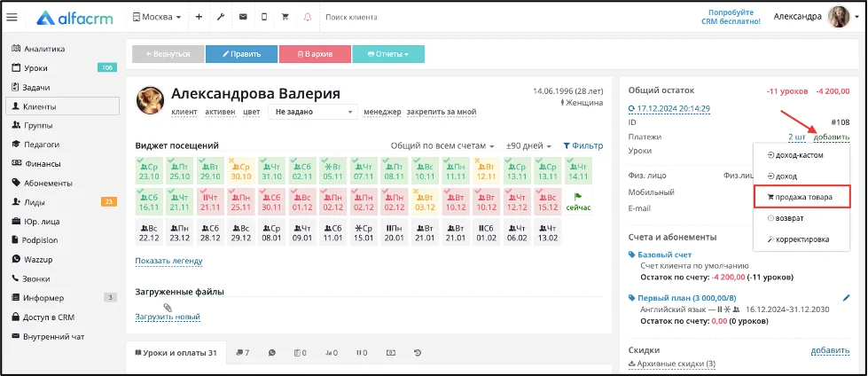Open Юр. лица in sidebar
This screenshot has width=868, height=376.
[42, 222]
